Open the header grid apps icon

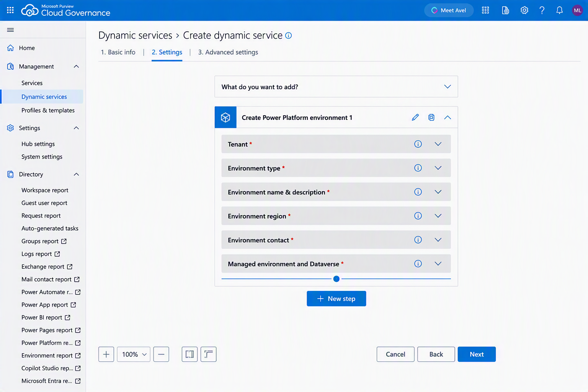[485, 10]
